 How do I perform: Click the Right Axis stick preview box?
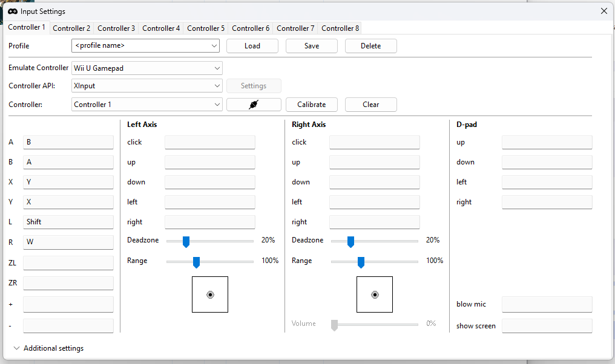(375, 294)
